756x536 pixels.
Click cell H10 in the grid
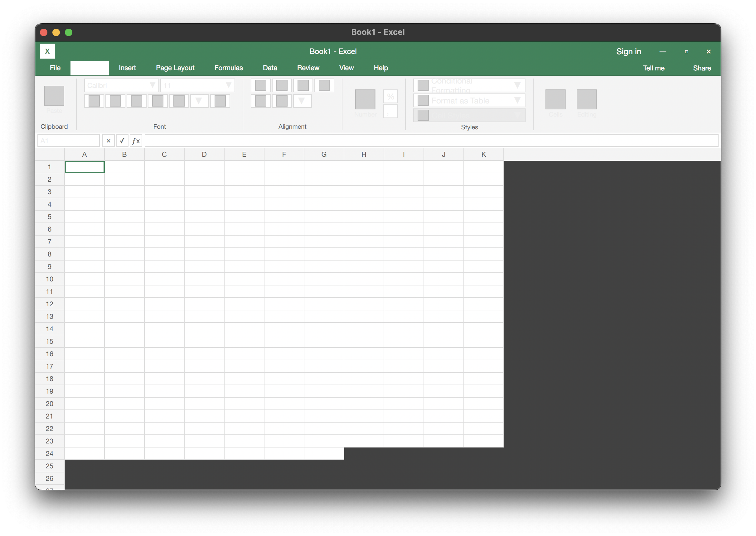[x=364, y=279]
